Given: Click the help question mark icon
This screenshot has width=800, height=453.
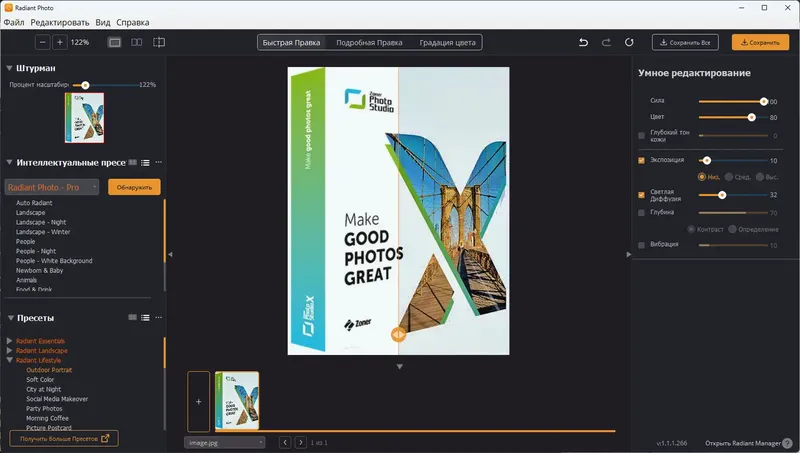Looking at the screenshot, I should pos(787,443).
